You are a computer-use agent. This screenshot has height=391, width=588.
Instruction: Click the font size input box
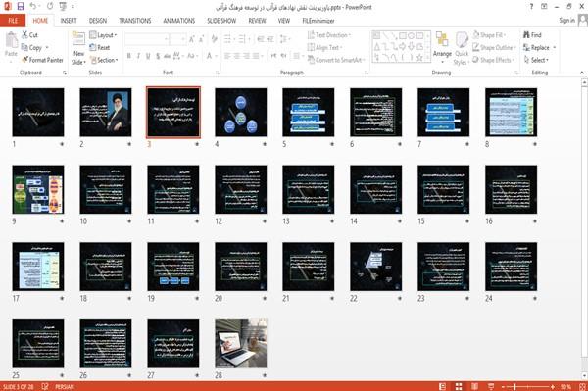coord(178,39)
